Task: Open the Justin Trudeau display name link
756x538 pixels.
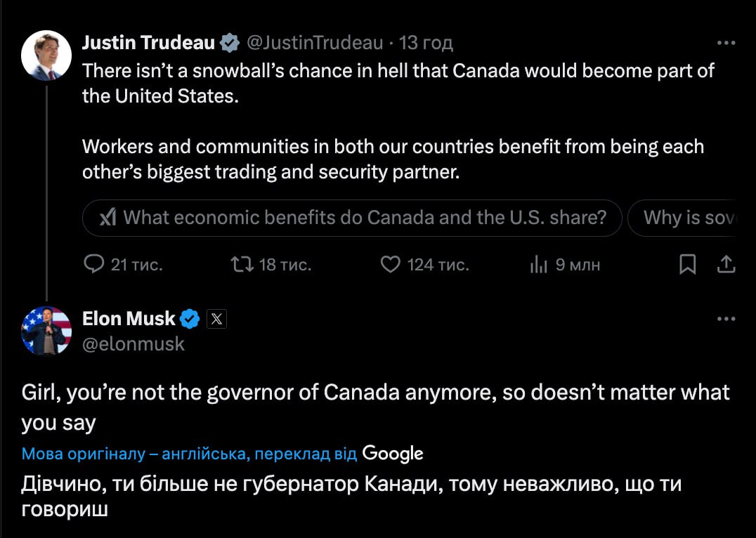Action: tap(148, 43)
